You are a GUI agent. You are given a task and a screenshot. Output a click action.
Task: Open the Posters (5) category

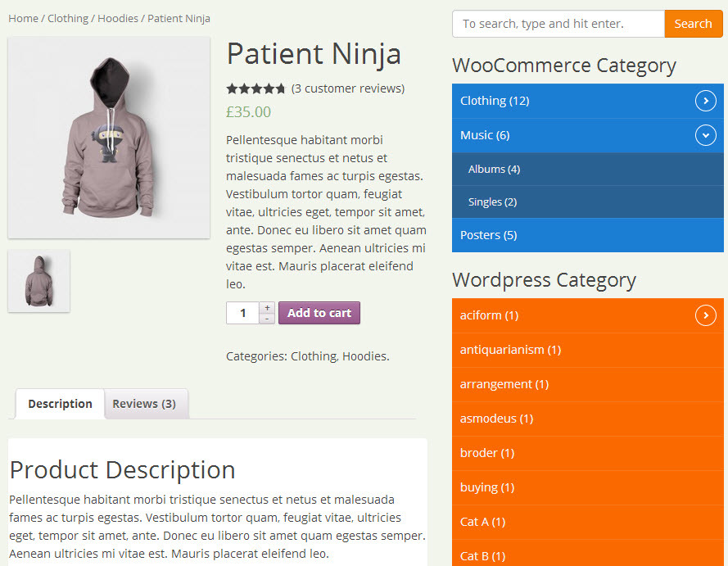(488, 235)
